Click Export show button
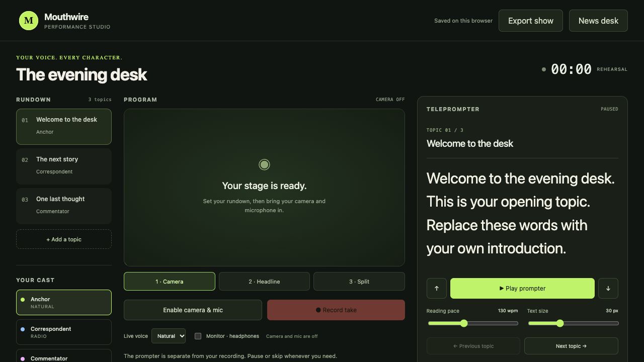 (531, 21)
